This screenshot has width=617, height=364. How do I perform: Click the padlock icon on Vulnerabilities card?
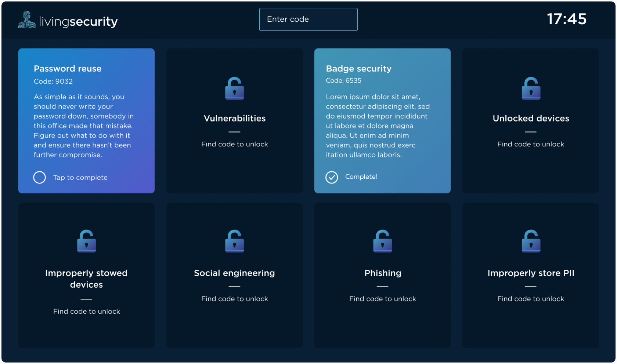pyautogui.click(x=235, y=88)
